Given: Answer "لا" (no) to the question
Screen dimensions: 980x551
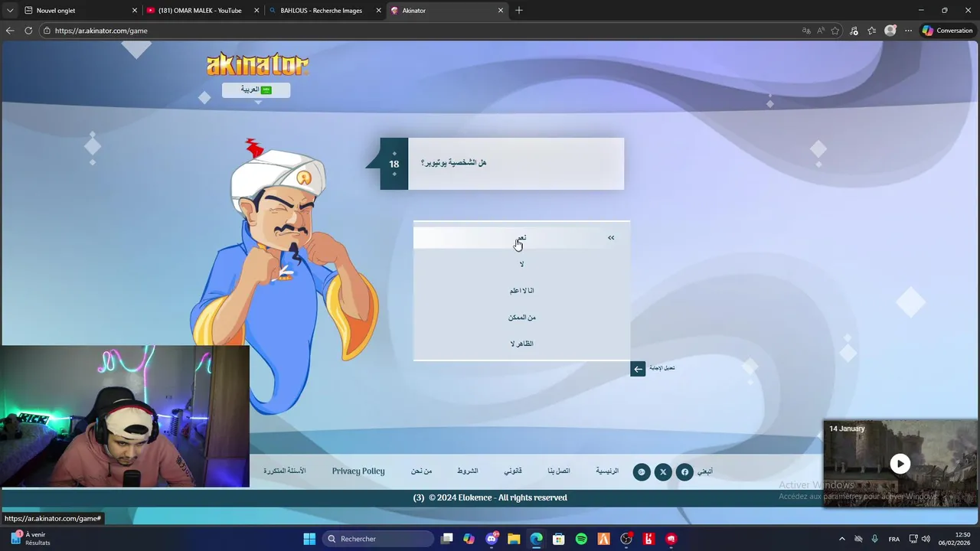Looking at the screenshot, I should pyautogui.click(x=521, y=264).
